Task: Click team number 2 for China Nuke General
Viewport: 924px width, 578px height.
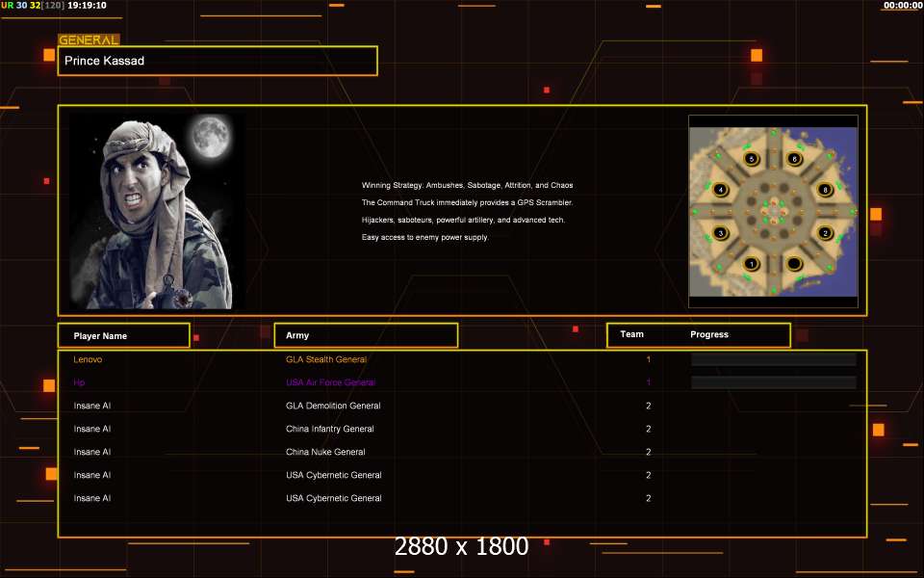Action: coord(648,452)
